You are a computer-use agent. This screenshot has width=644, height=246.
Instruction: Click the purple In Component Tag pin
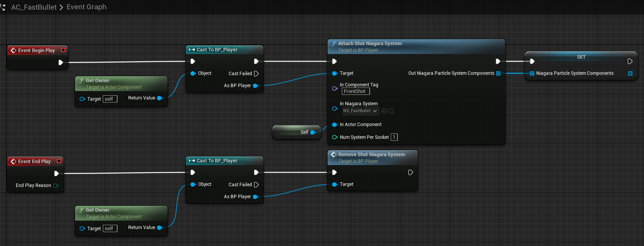coord(335,88)
